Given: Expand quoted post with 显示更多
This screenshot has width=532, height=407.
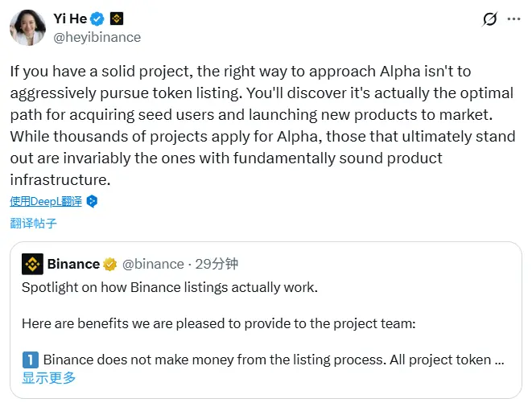Looking at the screenshot, I should point(49,377).
